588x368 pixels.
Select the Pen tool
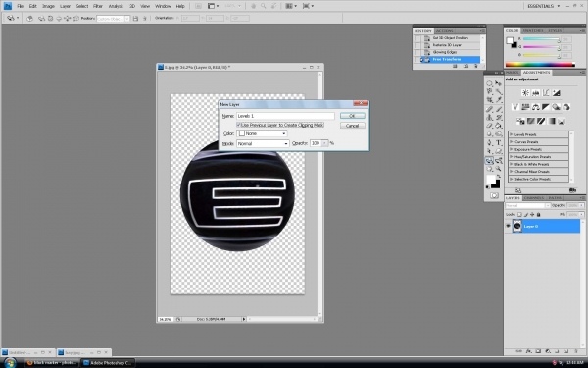[x=489, y=142]
